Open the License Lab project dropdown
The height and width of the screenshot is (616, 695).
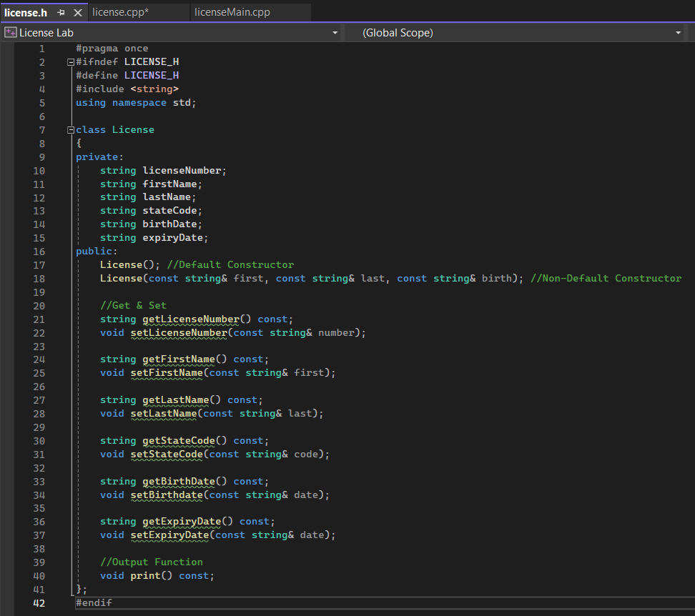pyautogui.click(x=335, y=33)
